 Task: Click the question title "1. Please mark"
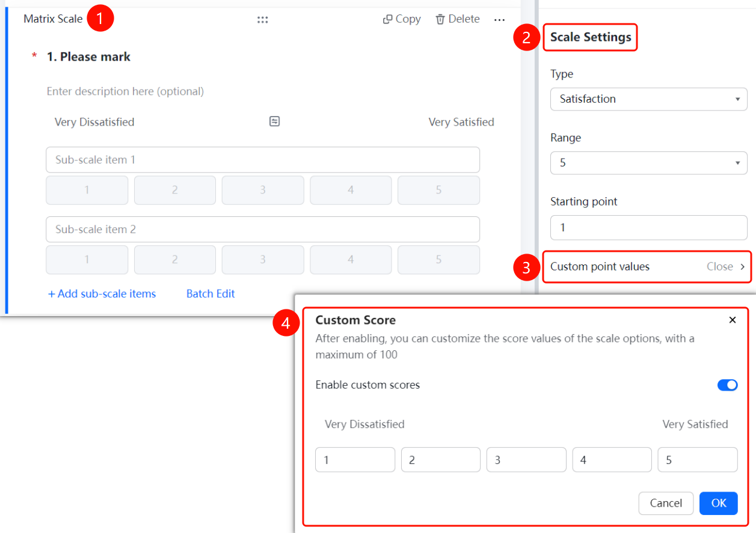(x=88, y=57)
